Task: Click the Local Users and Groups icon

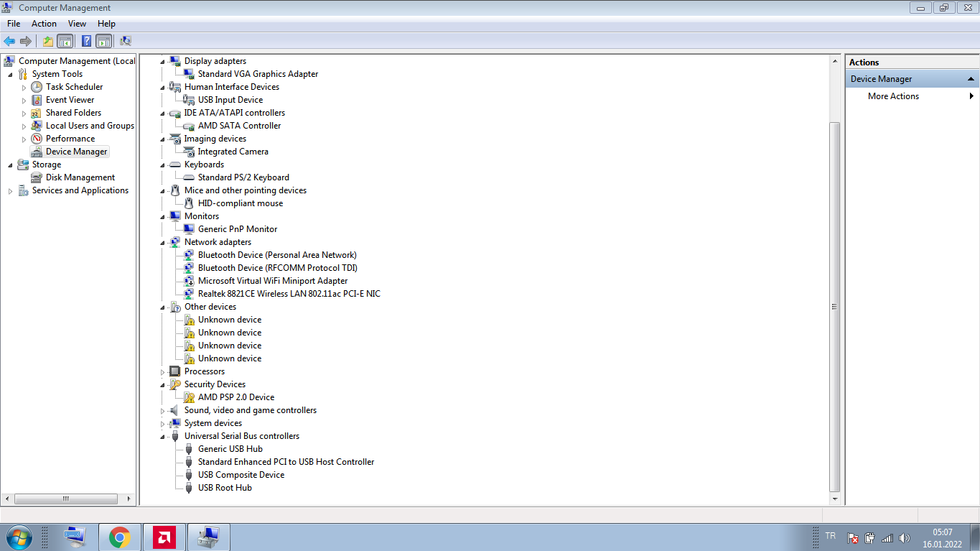Action: tap(37, 126)
